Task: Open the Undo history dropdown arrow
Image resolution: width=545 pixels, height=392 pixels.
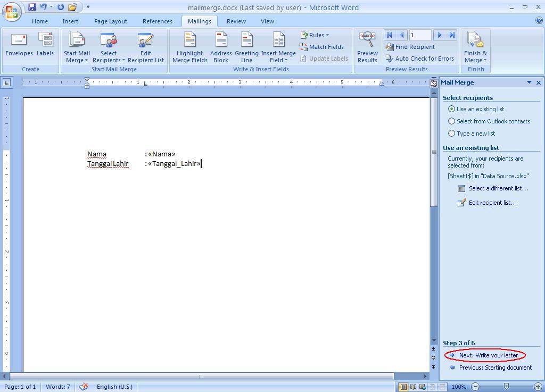Action: (x=52, y=6)
